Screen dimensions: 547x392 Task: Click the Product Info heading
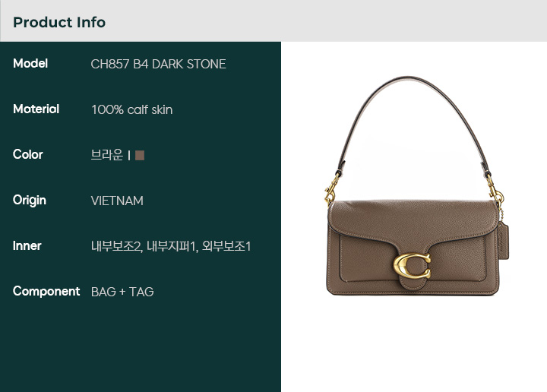59,22
